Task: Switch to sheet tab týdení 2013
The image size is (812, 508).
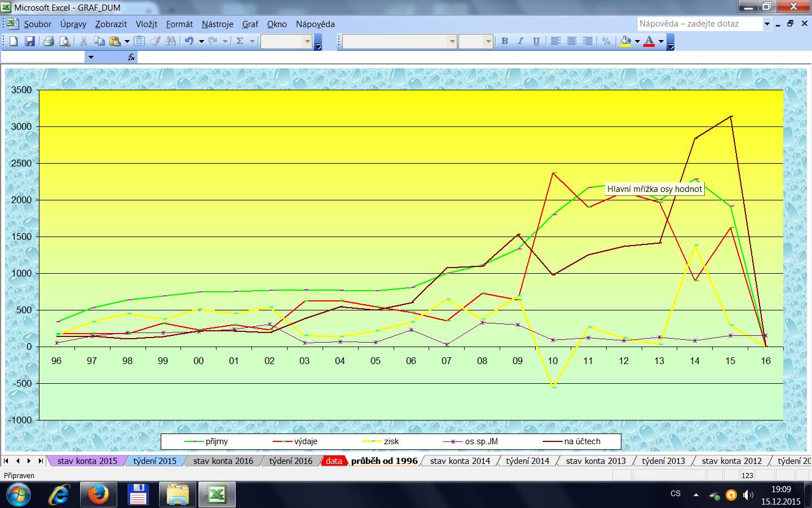Action: point(664,461)
